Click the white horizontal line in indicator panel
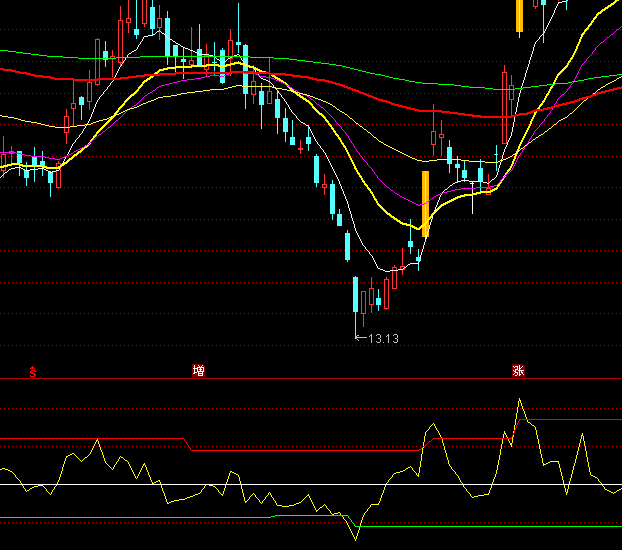622x550 pixels. pyautogui.click(x=250, y=485)
